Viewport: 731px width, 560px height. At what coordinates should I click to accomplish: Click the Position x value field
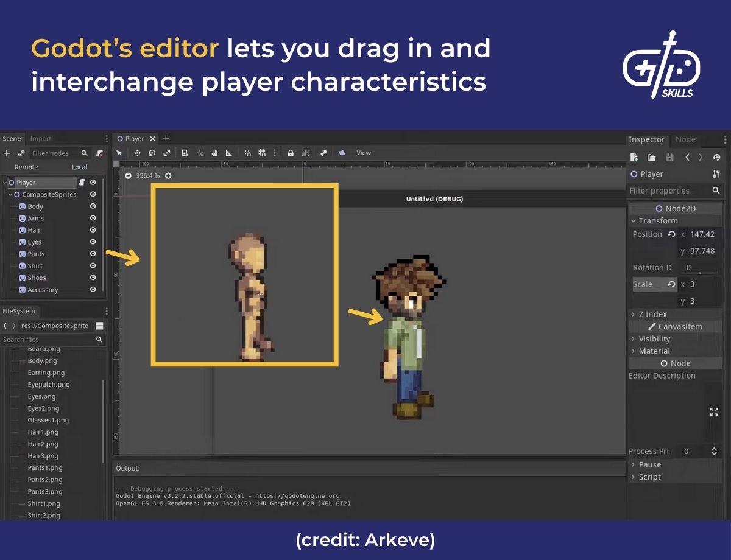tap(701, 234)
